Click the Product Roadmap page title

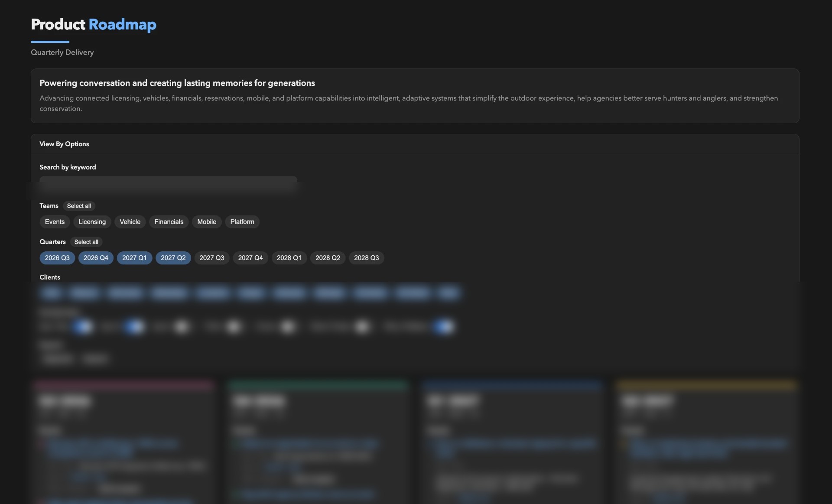point(94,24)
